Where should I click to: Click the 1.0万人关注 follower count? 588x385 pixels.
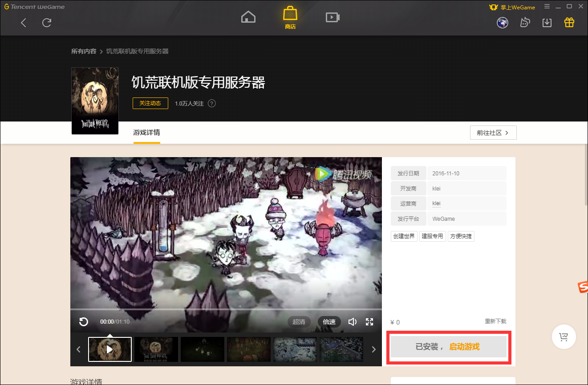(189, 103)
